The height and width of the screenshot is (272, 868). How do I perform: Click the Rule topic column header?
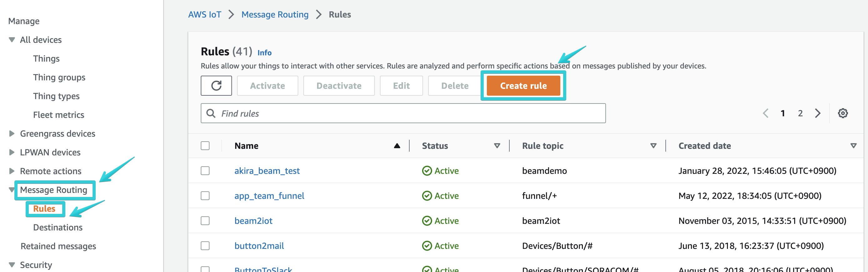pos(542,146)
